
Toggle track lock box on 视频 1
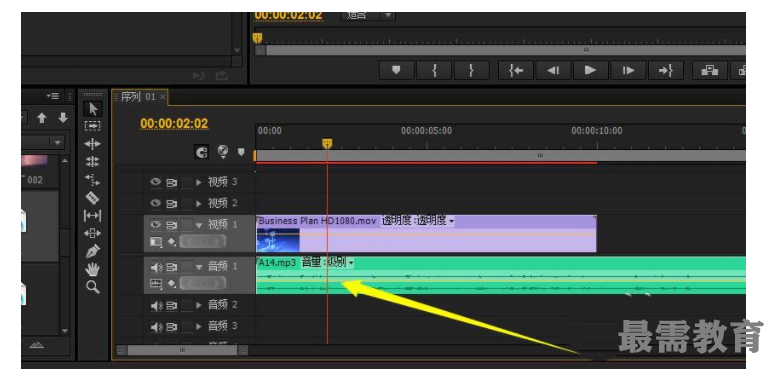coord(187,225)
